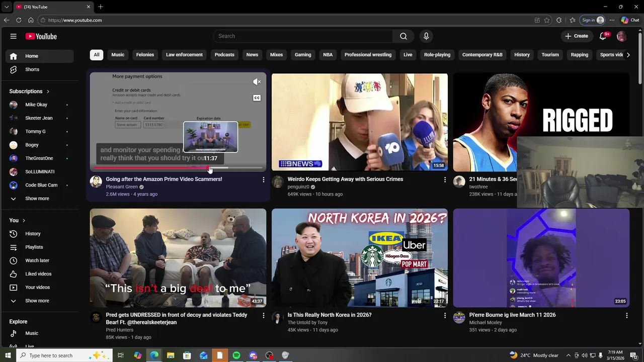Go to Shorts in sidebar
Image resolution: width=644 pixels, height=362 pixels.
click(40, 69)
